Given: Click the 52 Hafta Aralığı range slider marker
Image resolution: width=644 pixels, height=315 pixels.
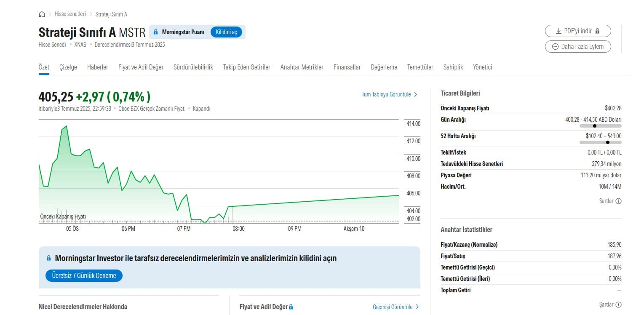Looking at the screenshot, I should [607, 142].
